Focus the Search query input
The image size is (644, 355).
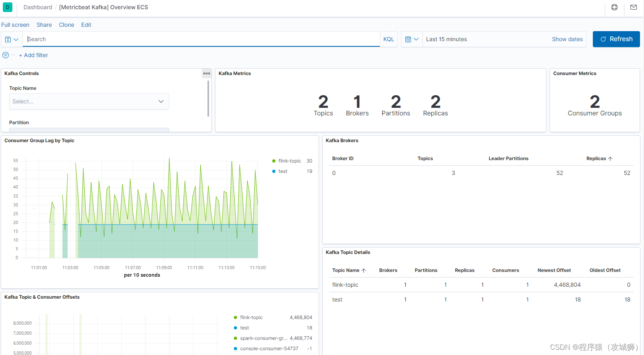click(201, 39)
